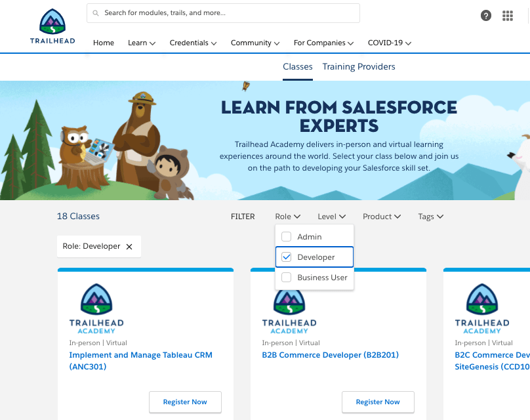Collapse the Role filter dropdown
530x420 pixels.
point(288,217)
